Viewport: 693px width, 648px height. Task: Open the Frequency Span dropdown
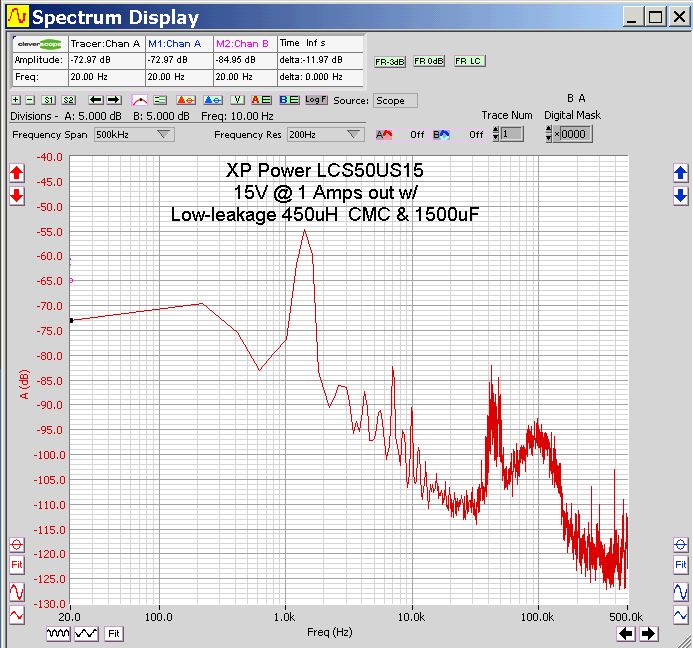pos(134,134)
